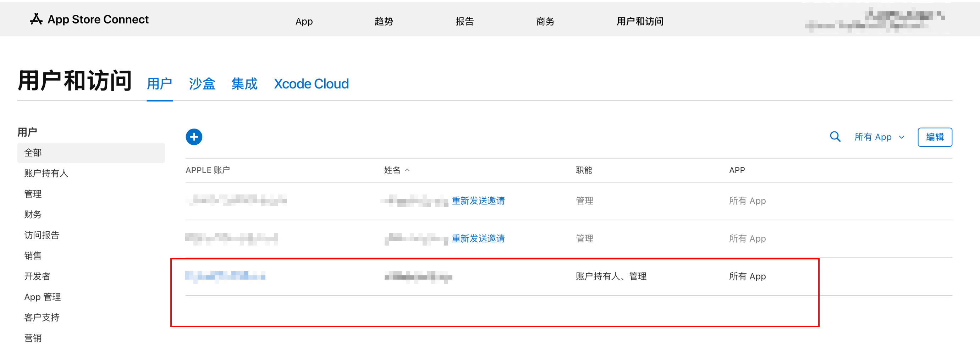Viewport: 980px width, 352px height.
Task: Resend invitation for the second user
Action: coord(478,238)
